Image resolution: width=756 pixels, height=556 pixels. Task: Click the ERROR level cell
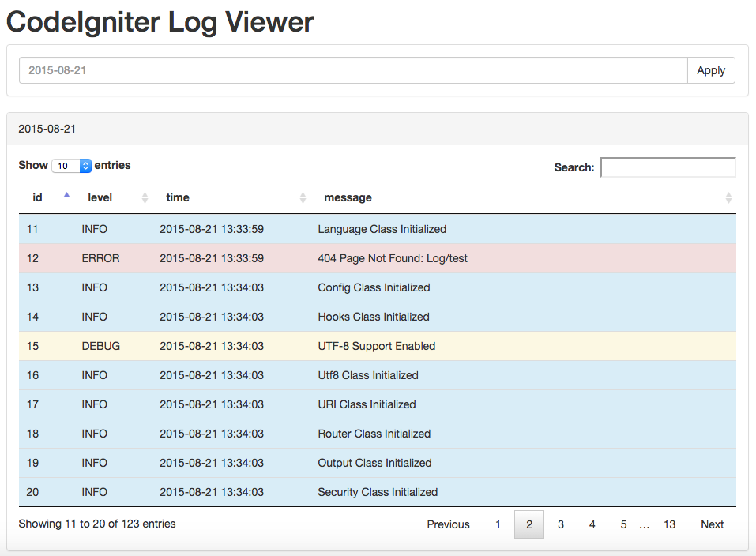(x=100, y=258)
